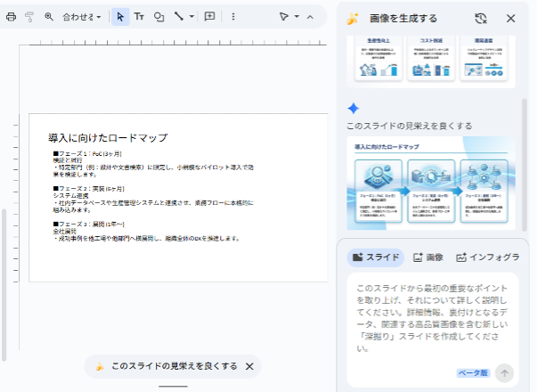Click the システム連携 line on slide
The image size is (538, 392).
(70, 196)
